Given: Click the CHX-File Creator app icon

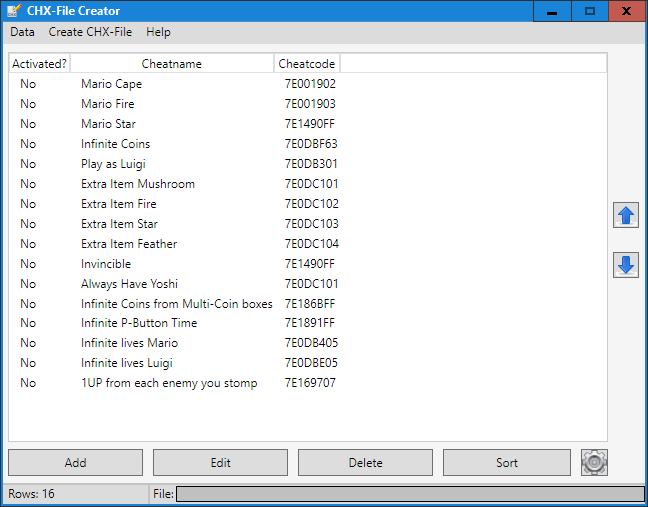Looking at the screenshot, I should pyautogui.click(x=14, y=11).
